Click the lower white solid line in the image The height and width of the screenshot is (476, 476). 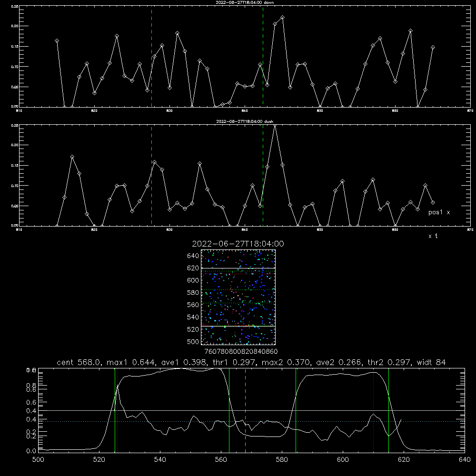pos(238,327)
